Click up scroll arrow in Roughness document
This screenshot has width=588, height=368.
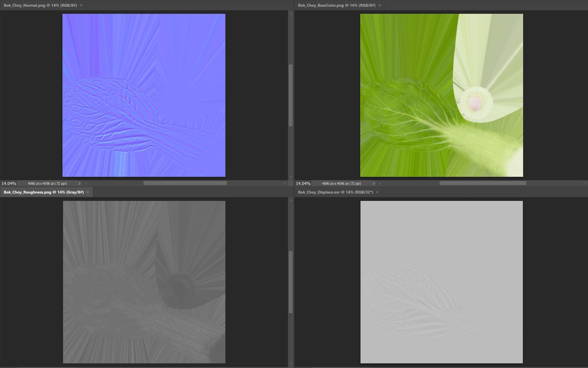point(291,201)
